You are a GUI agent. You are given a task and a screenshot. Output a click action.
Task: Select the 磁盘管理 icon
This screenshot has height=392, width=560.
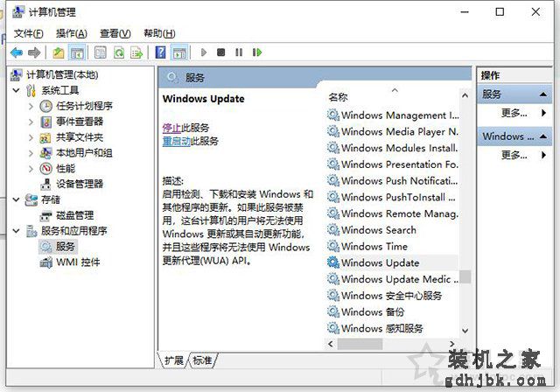coord(45,215)
